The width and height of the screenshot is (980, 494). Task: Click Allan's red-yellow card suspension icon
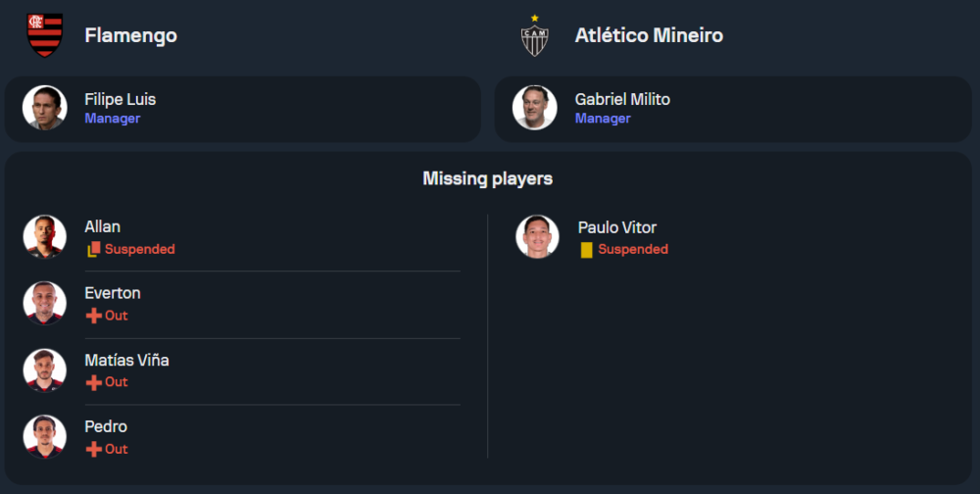coord(94,250)
